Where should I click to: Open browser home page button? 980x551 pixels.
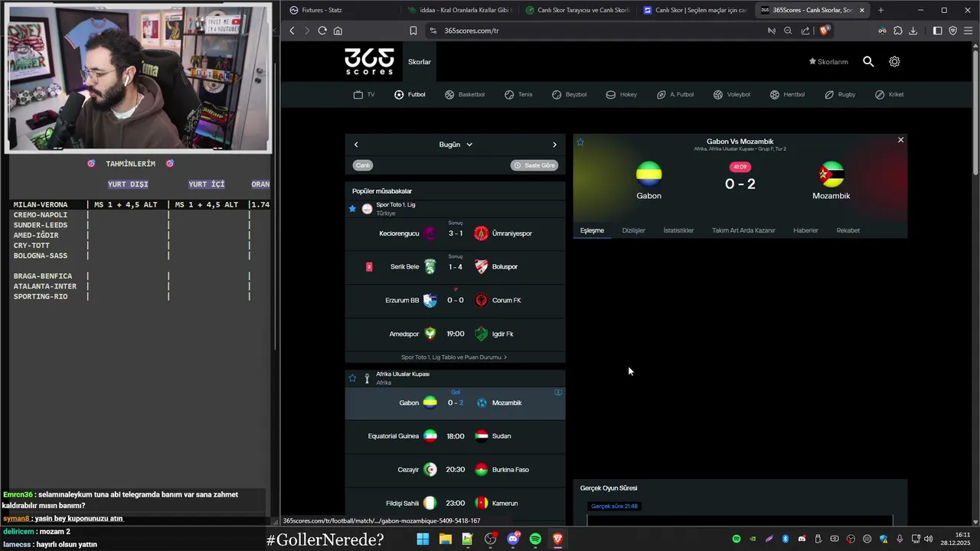tap(338, 31)
